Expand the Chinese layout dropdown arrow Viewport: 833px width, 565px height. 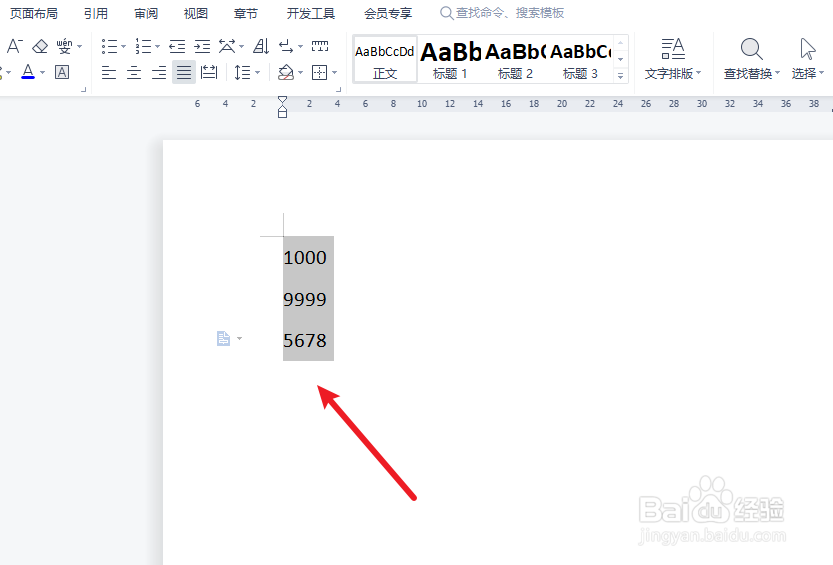(242, 47)
